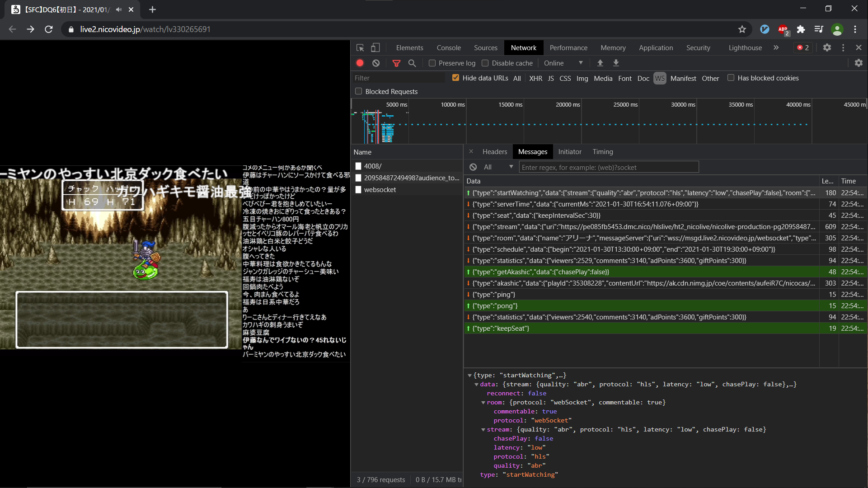The image size is (868, 488).
Task: Stop recording network log
Action: click(x=360, y=63)
